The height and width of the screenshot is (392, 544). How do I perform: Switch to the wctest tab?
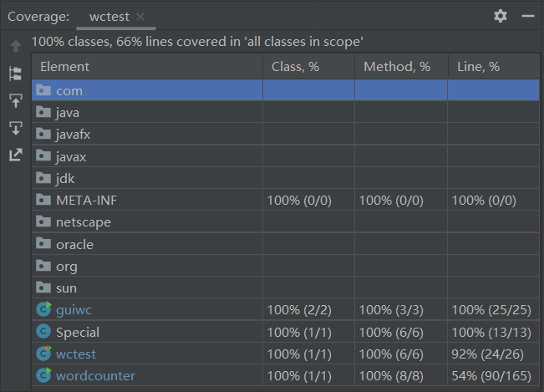pos(109,17)
